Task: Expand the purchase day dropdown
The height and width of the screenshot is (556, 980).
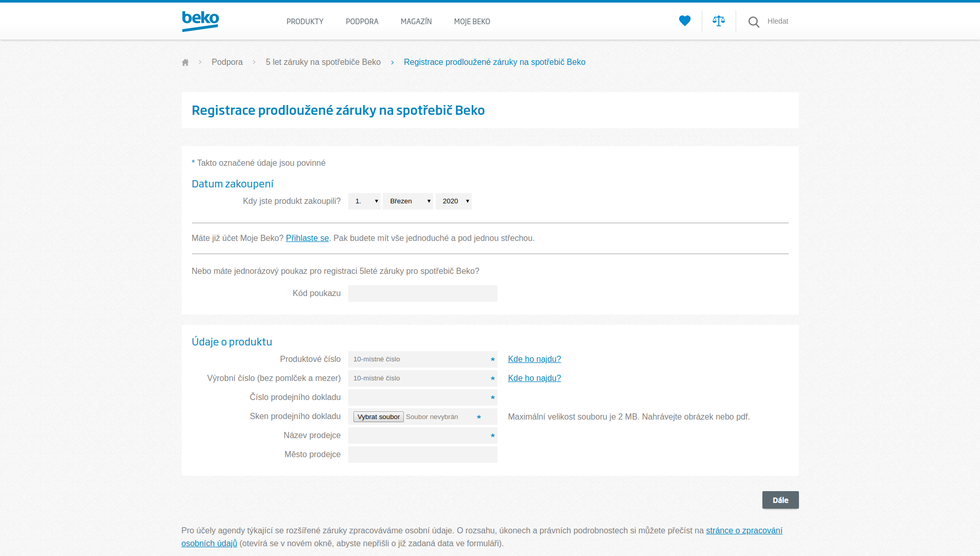Action: click(364, 201)
